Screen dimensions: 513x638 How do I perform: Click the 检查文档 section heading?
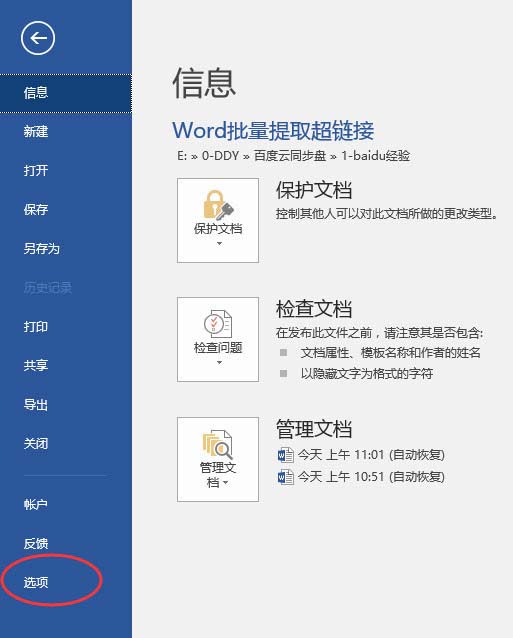coord(314,309)
